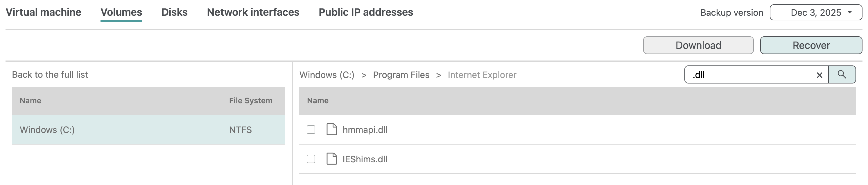Open the hmmapi.dll file name
Viewport: 868px width, 185px height.
365,130
